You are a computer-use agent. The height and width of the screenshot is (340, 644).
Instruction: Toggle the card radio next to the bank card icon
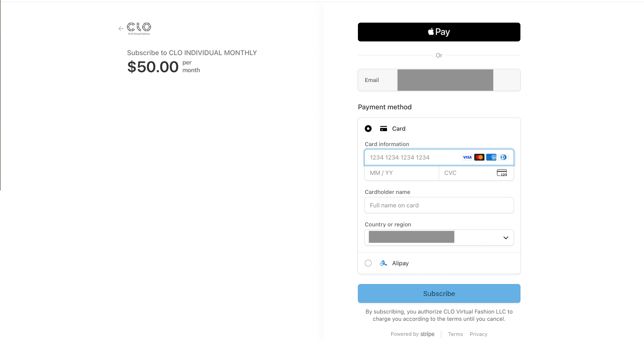(x=368, y=129)
